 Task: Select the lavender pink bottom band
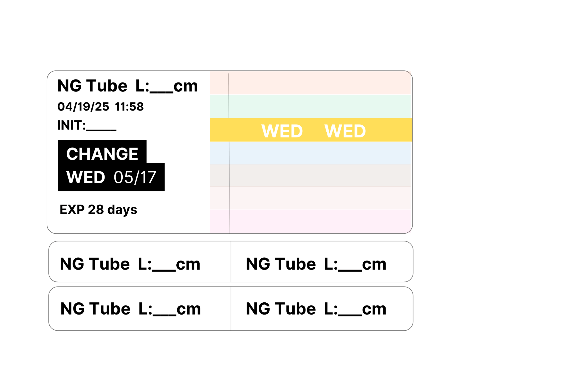click(310, 221)
